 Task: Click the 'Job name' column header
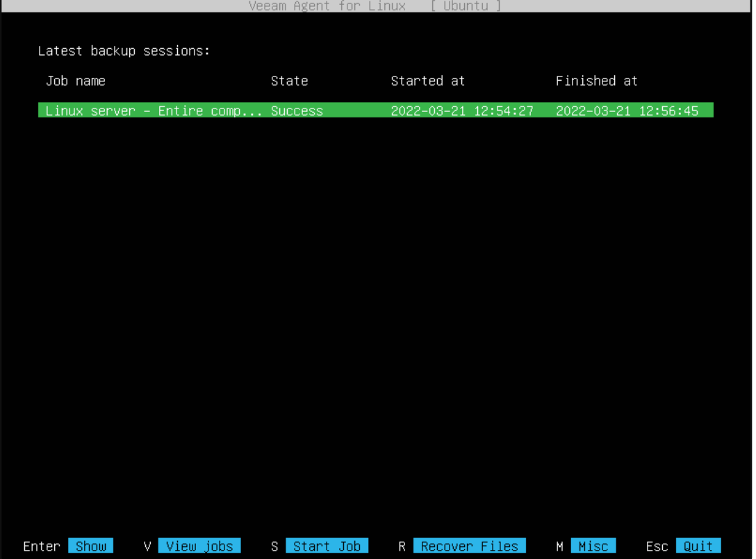pos(75,81)
